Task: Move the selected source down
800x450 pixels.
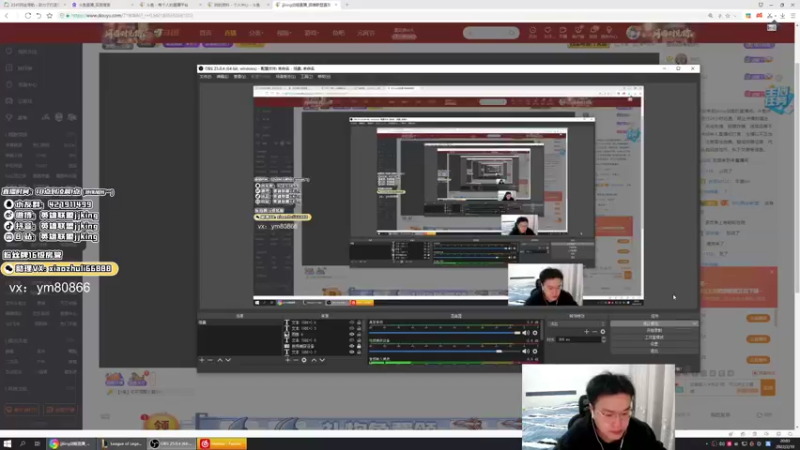Action: click(x=322, y=360)
